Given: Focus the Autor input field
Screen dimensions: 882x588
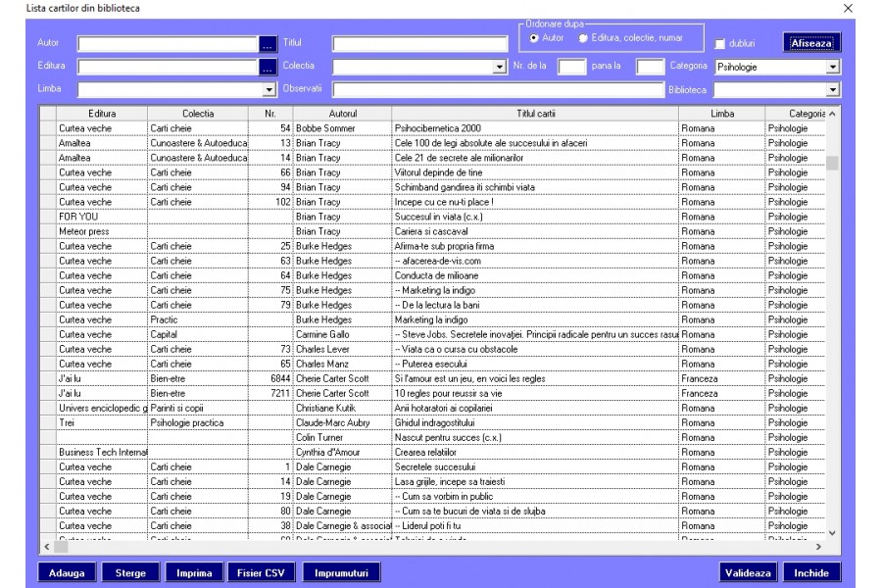Looking at the screenshot, I should pyautogui.click(x=169, y=44).
